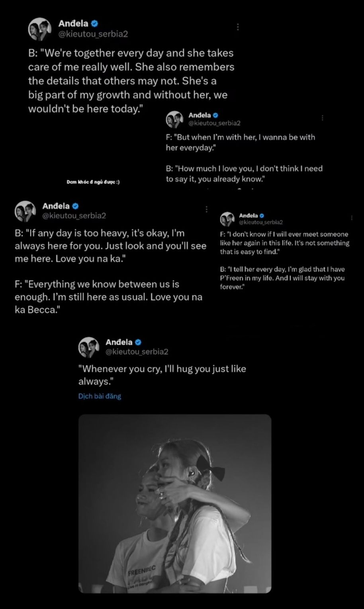Open more options on the 'But when I'm with her' tweet

[x=322, y=118]
